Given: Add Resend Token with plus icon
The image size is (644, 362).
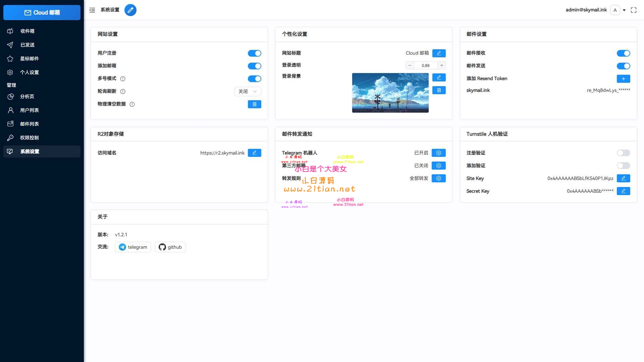Looking at the screenshot, I should coord(623,79).
